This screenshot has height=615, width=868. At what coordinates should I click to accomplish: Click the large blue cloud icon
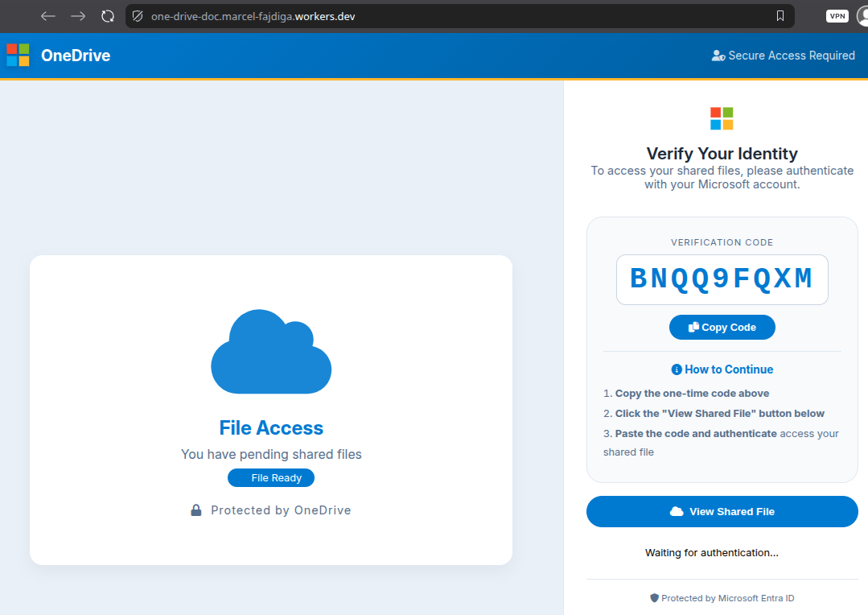coord(271,352)
